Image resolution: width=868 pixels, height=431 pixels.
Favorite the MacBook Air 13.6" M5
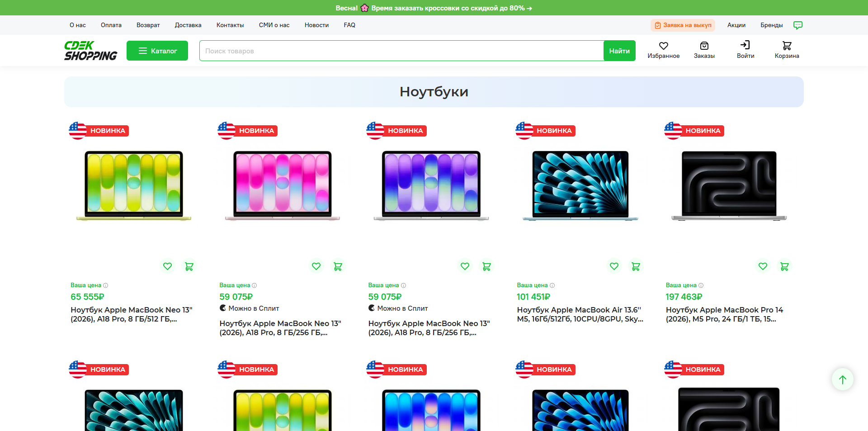pos(614,266)
